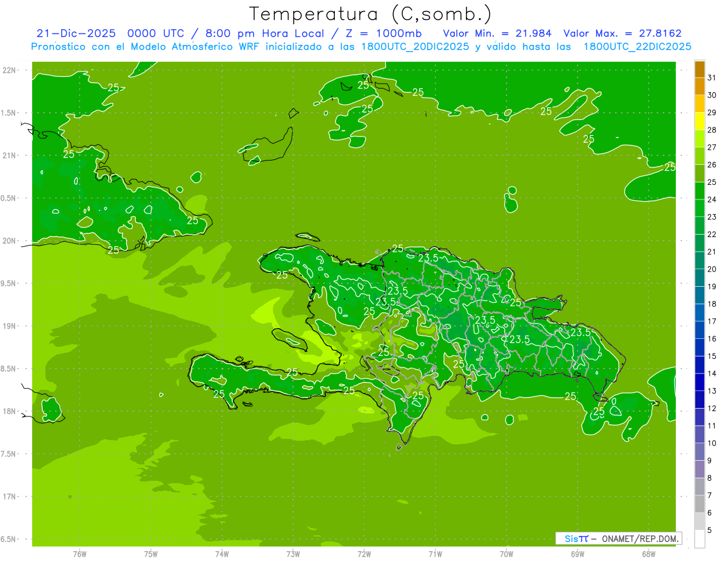Click the title "Temperatura (C,somb.)"
Screen dimensions: 728x562
371,14
